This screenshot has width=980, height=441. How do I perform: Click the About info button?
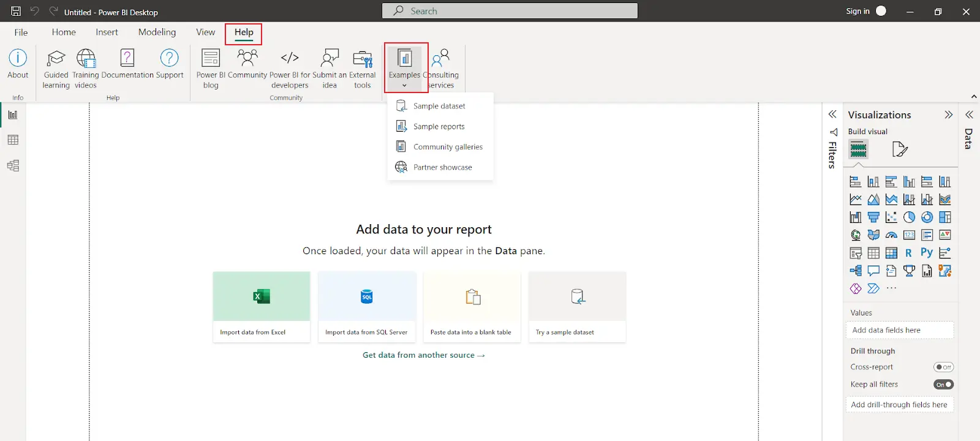pyautogui.click(x=18, y=64)
